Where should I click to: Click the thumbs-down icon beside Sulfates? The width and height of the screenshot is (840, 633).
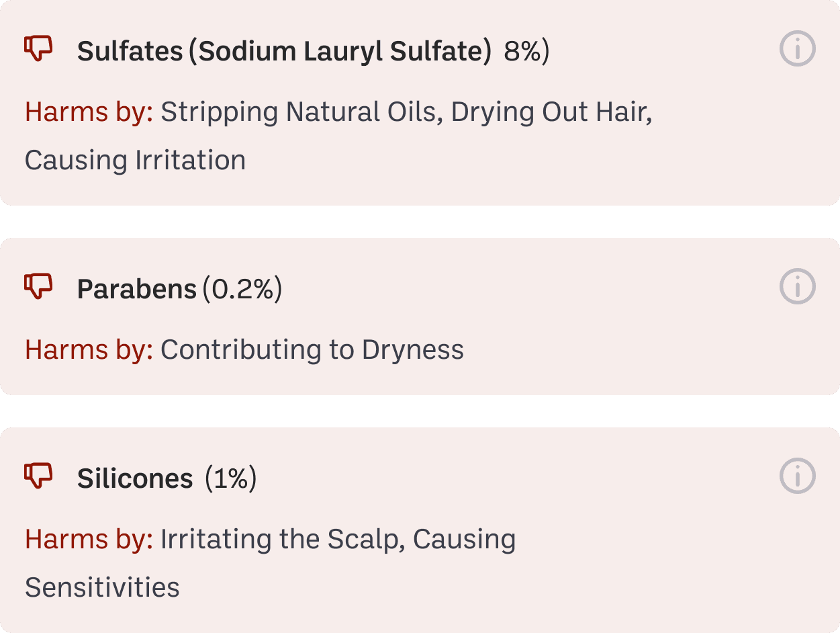[38, 49]
